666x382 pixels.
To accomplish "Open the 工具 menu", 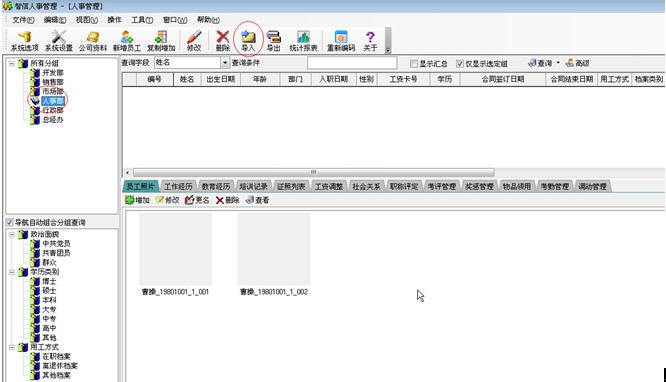I will click(x=142, y=20).
